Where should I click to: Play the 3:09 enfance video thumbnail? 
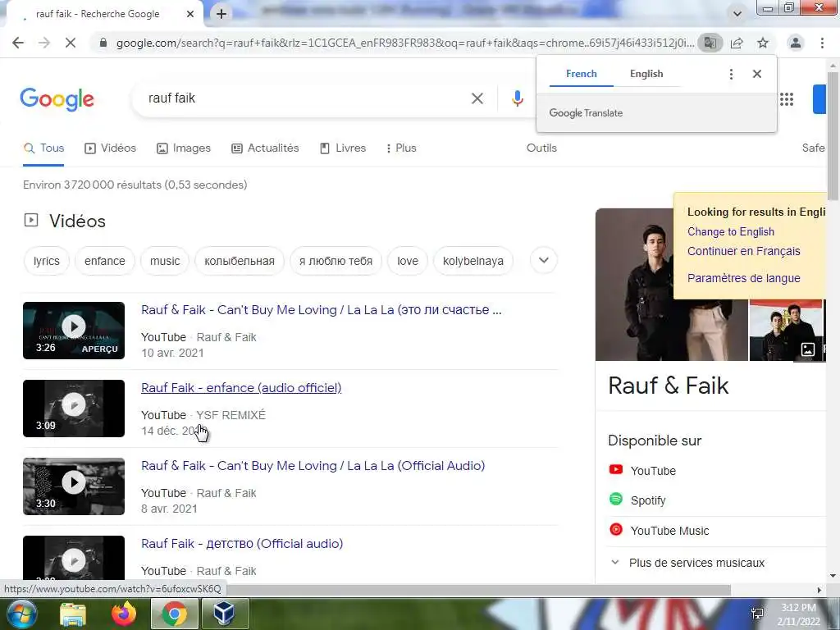pos(74,409)
